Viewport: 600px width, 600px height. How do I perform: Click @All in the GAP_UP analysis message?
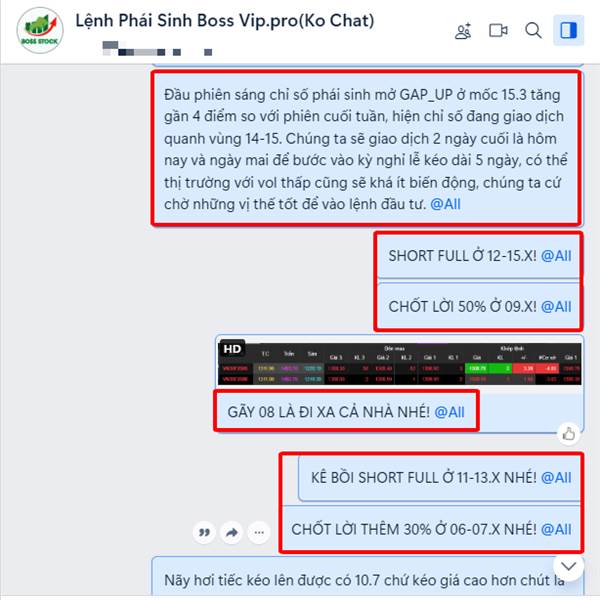(445, 204)
